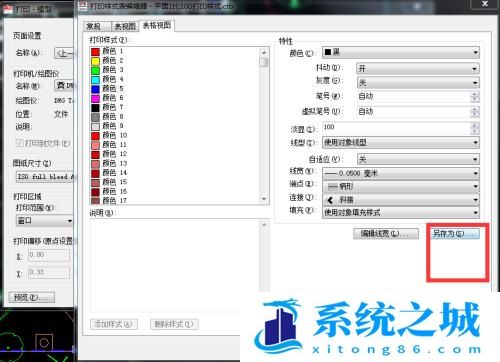Expand the 抖动 dither dropdown

click(418, 69)
